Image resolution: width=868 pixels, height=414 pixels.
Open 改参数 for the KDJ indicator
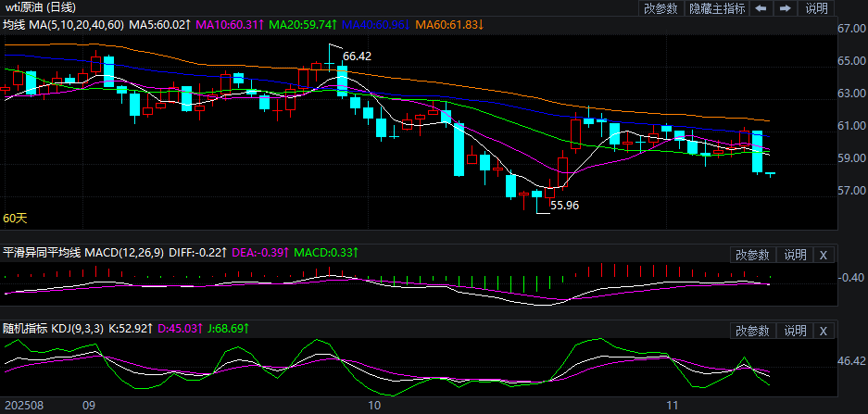click(x=752, y=331)
